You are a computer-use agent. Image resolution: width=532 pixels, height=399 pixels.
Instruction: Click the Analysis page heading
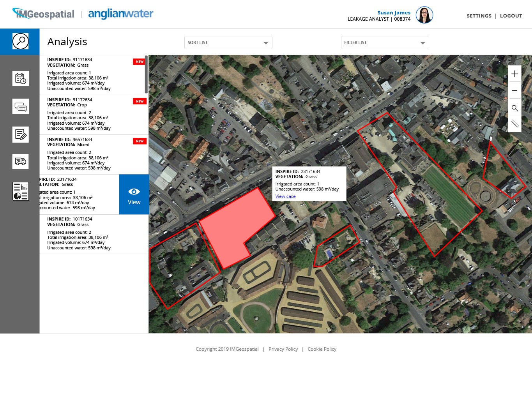(x=67, y=42)
